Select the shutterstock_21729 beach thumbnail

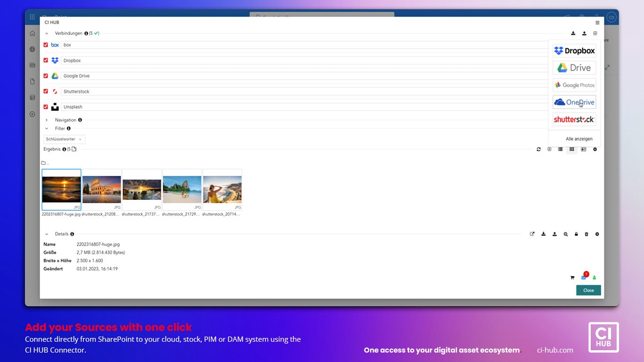(182, 189)
